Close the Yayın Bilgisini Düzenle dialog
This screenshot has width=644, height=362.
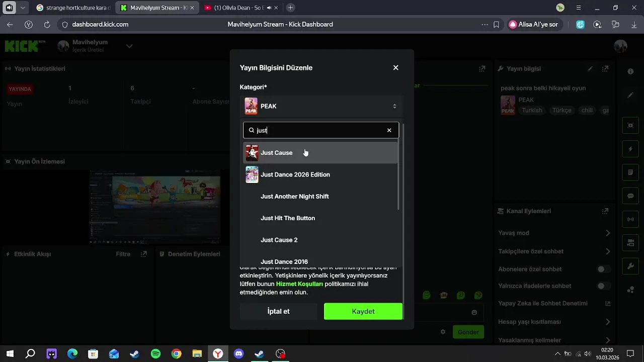pyautogui.click(x=395, y=67)
